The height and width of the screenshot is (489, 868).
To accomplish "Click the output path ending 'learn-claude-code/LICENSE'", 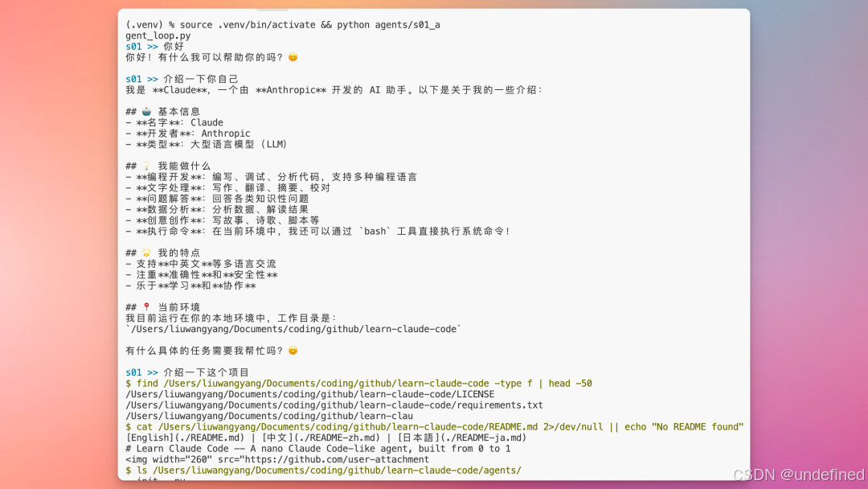I will (x=310, y=394).
